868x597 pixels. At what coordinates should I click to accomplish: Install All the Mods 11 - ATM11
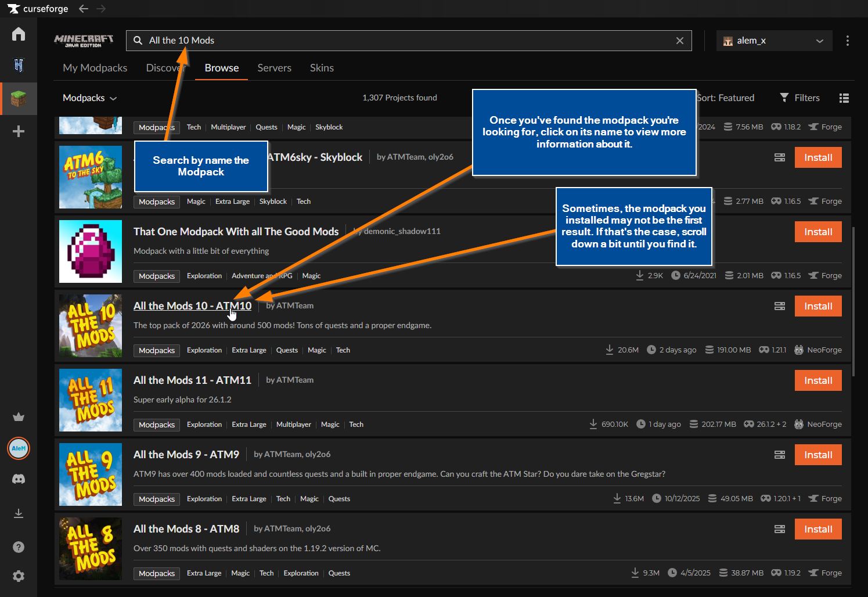point(818,380)
